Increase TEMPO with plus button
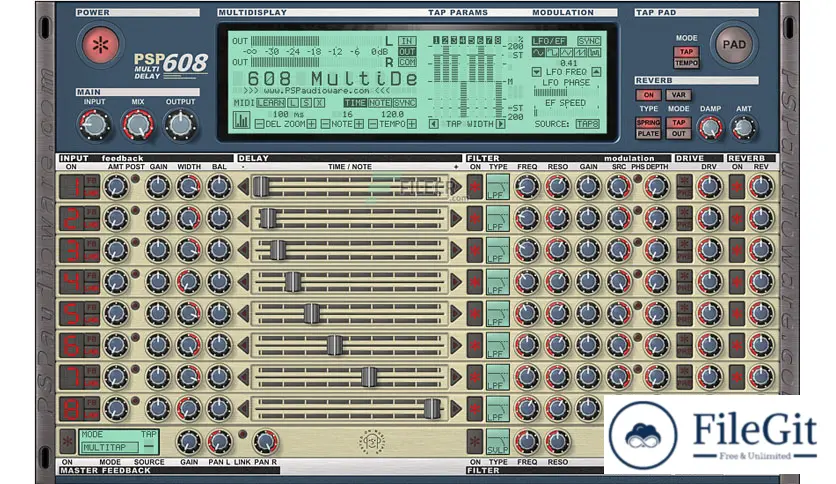 (x=412, y=124)
